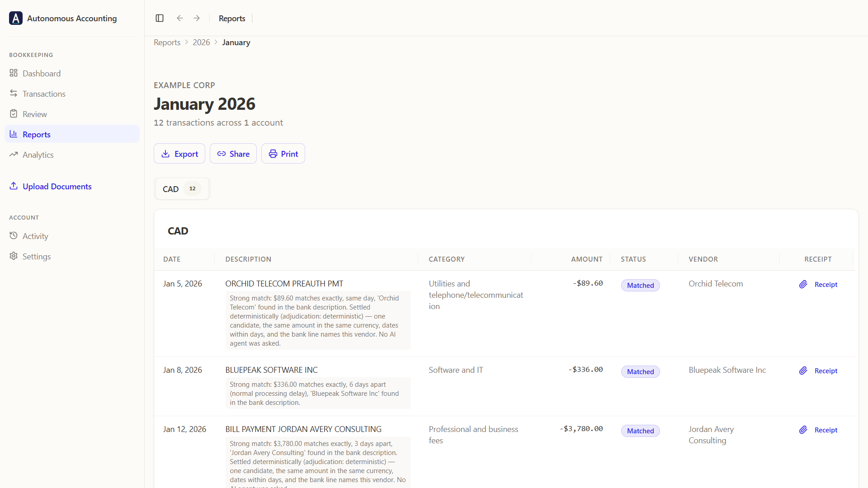Export the January report
This screenshot has width=868, height=488.
click(x=179, y=154)
